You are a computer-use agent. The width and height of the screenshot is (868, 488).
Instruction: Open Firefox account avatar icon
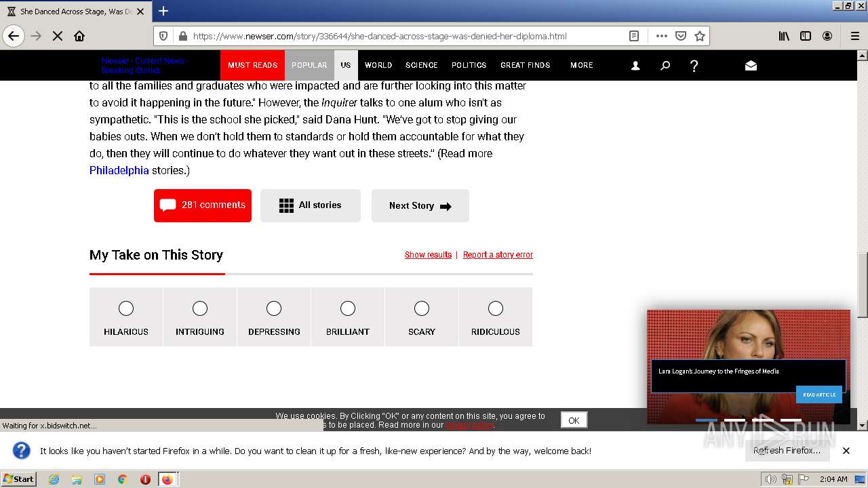827,36
